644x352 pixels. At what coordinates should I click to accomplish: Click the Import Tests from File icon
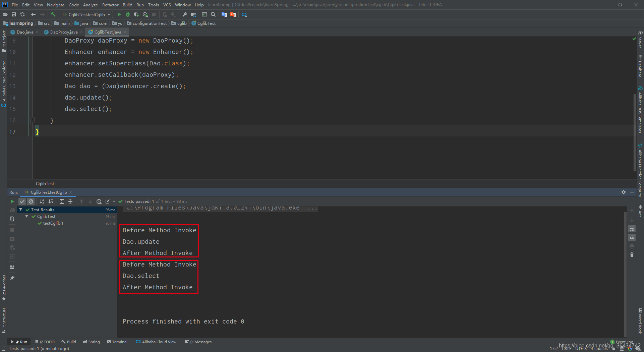click(108, 201)
